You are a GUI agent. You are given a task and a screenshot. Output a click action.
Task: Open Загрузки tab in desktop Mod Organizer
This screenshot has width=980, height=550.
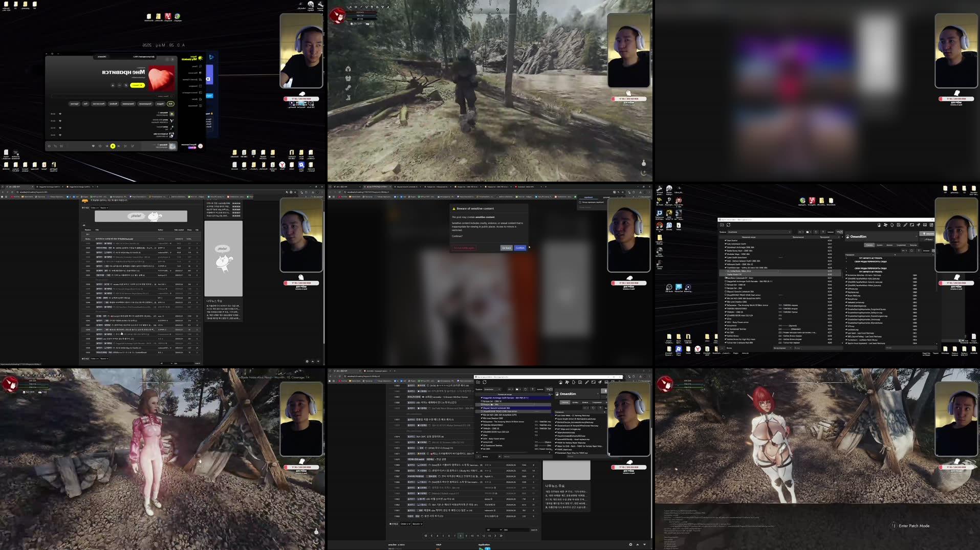(x=913, y=245)
